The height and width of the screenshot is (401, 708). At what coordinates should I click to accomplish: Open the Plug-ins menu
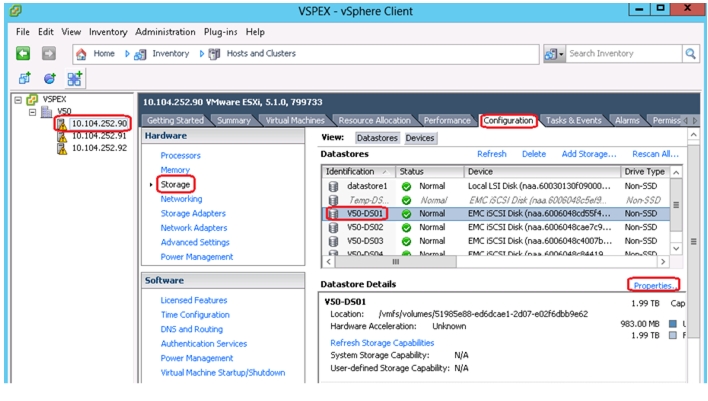[x=220, y=32]
